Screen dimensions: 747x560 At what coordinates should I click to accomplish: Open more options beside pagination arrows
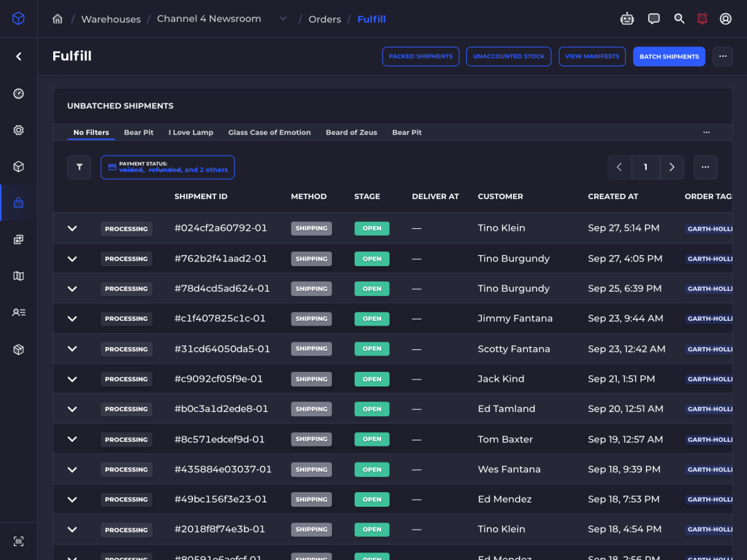point(705,167)
